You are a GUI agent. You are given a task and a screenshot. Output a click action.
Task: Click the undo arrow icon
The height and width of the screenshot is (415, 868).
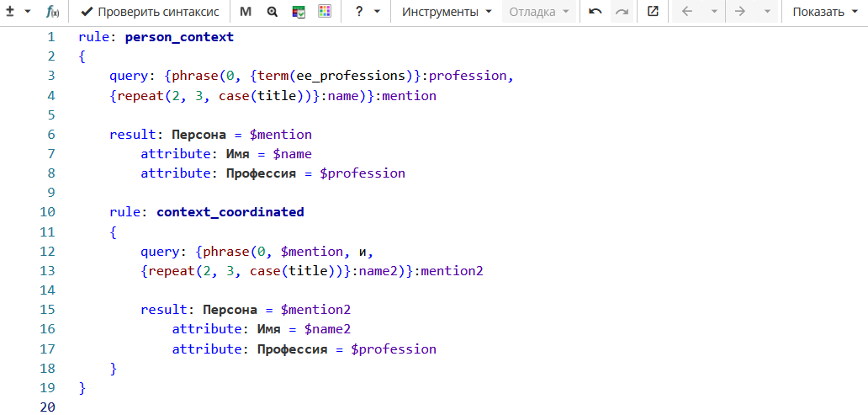[595, 12]
